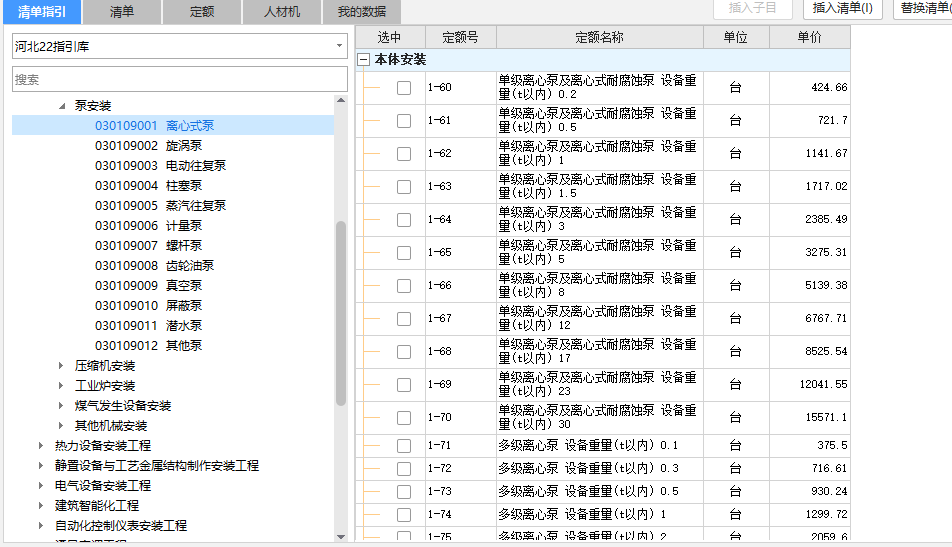The height and width of the screenshot is (547, 952).
Task: Check the box for quota 1-63
Action: point(404,187)
